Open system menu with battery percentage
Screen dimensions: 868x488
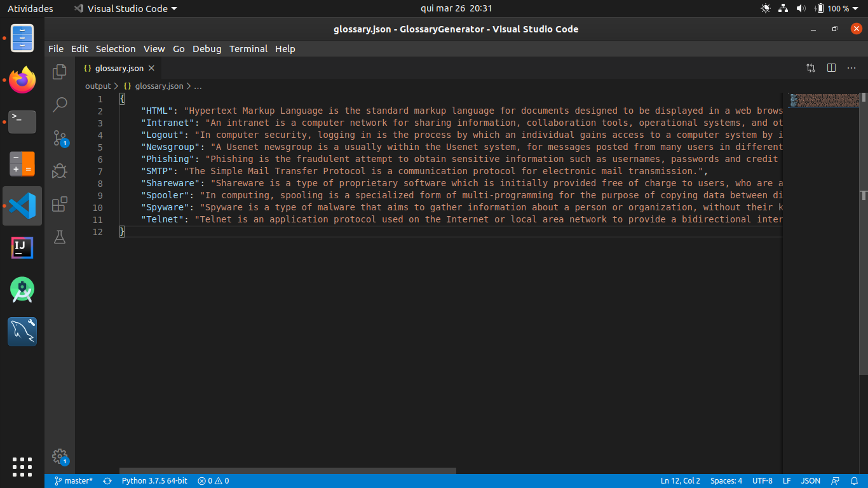point(811,8)
